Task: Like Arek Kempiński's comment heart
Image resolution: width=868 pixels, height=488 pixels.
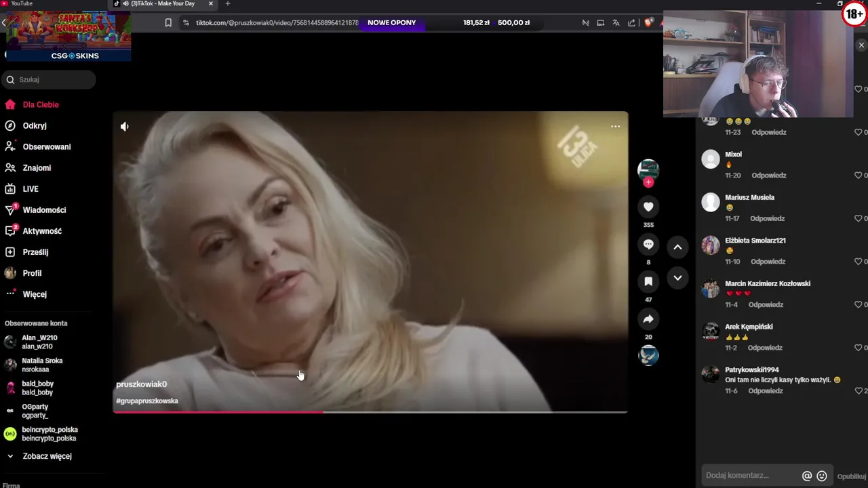Action: [x=859, y=348]
